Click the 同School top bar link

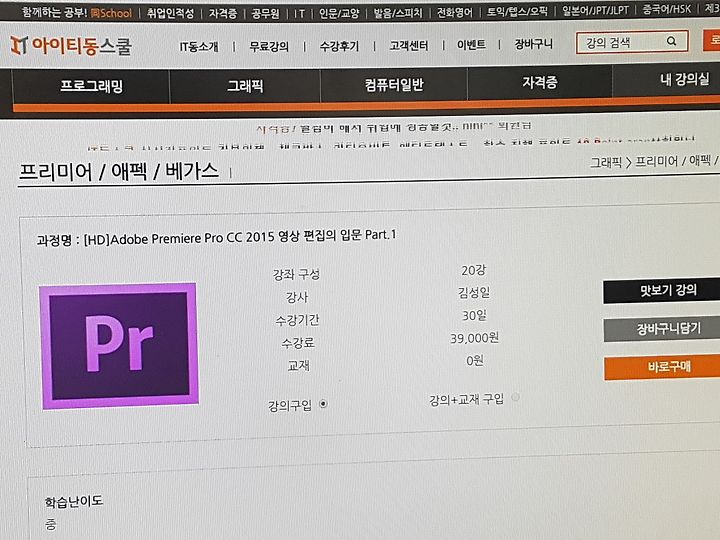point(112,13)
